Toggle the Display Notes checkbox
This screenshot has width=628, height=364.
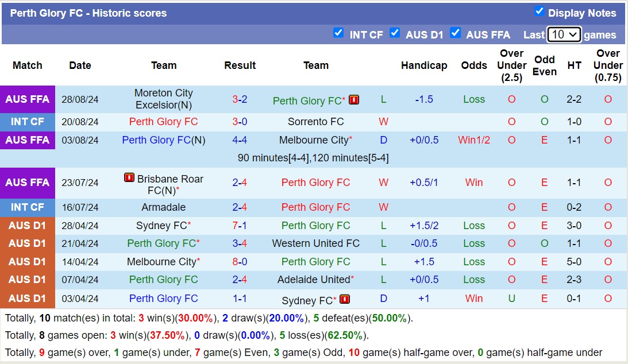tap(538, 11)
